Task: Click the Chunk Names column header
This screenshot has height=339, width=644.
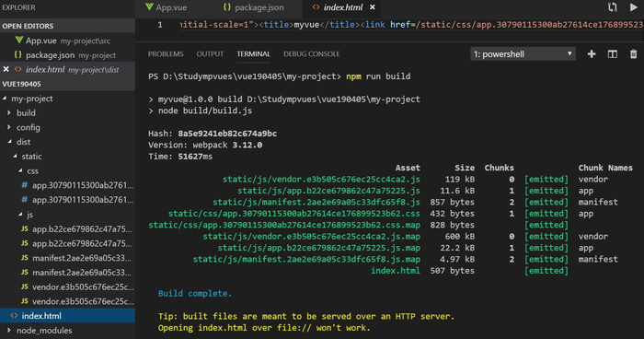Action: pos(605,168)
